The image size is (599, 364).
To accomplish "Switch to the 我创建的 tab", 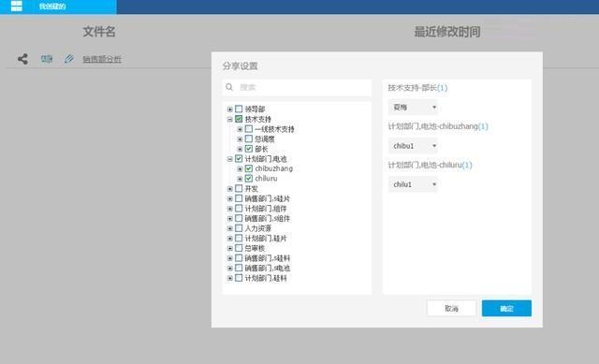I will (x=52, y=7).
